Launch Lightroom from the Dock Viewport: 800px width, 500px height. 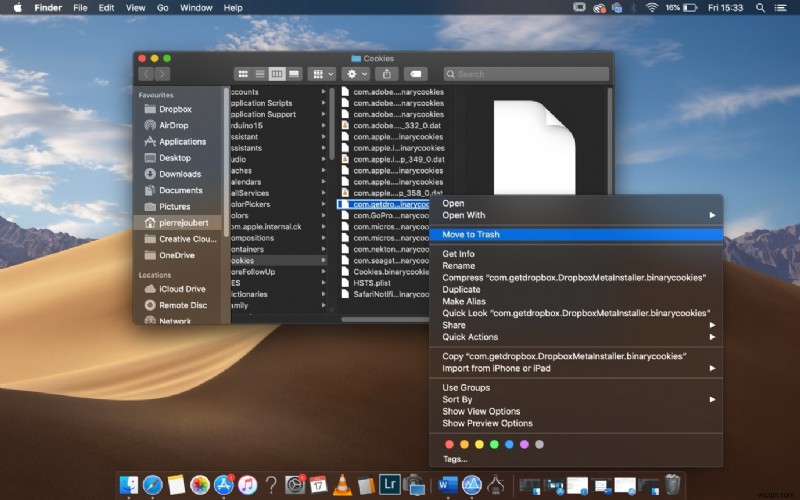[389, 484]
